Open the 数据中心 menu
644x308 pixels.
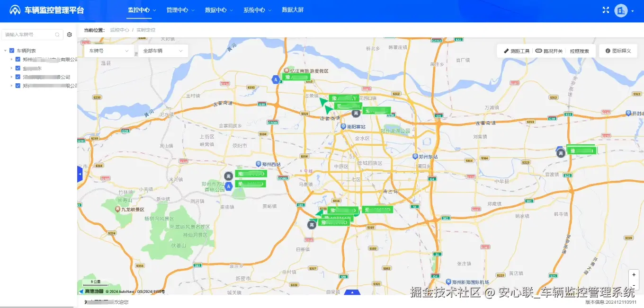pyautogui.click(x=215, y=9)
